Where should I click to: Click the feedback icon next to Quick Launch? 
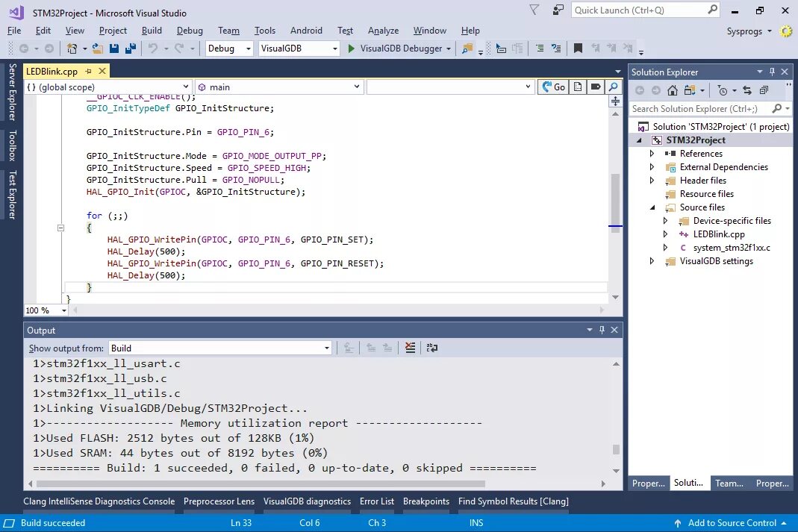pyautogui.click(x=558, y=10)
